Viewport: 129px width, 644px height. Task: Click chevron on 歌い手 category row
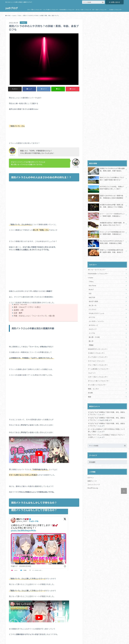[126, 341]
